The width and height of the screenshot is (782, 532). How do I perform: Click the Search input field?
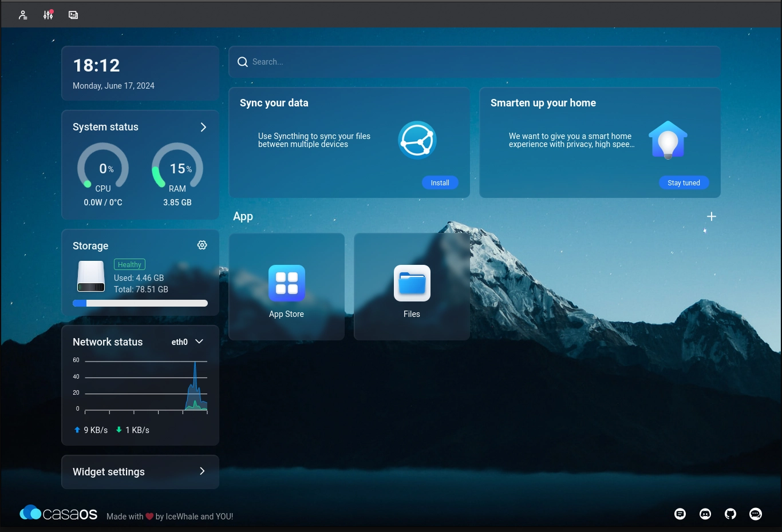pos(474,62)
